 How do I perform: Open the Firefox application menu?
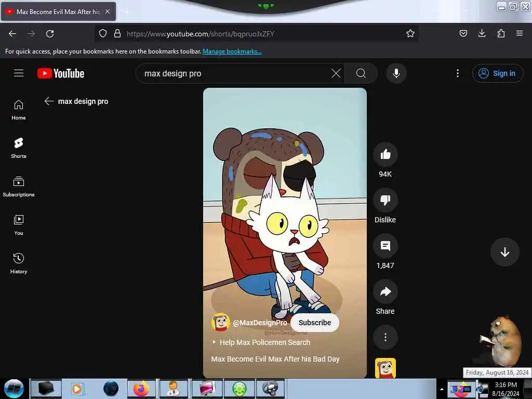pos(519,33)
